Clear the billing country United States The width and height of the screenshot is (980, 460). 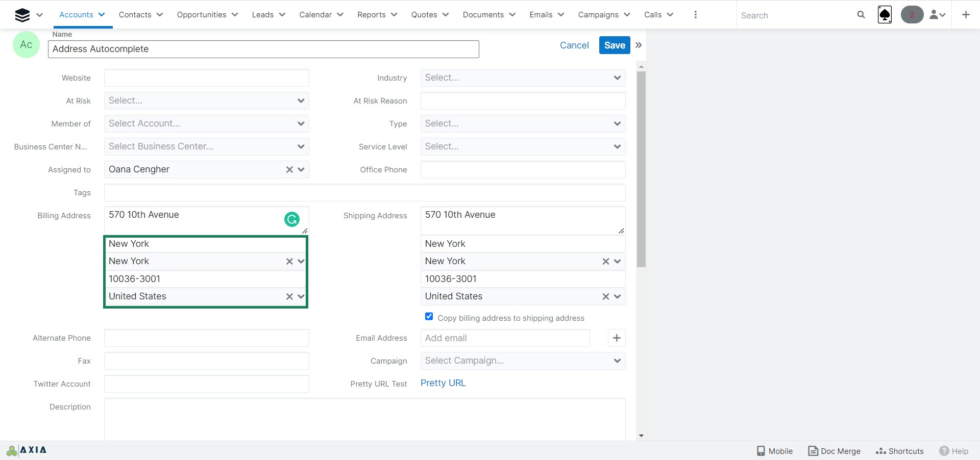pos(289,296)
